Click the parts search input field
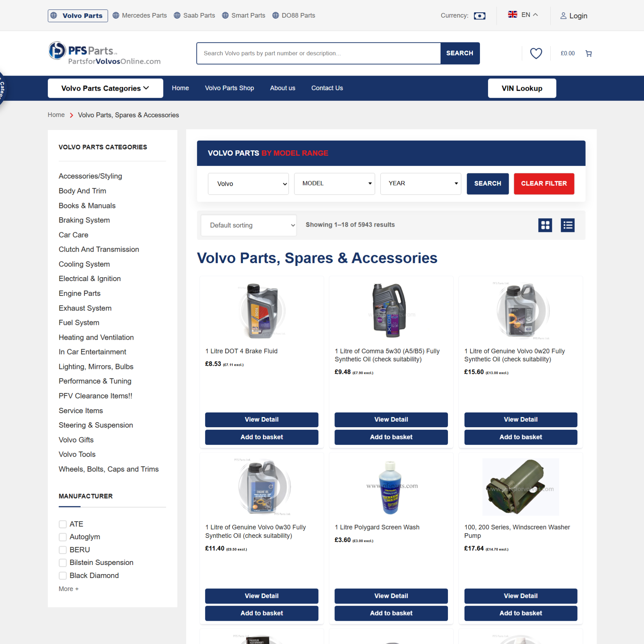The width and height of the screenshot is (644, 644). [318, 53]
